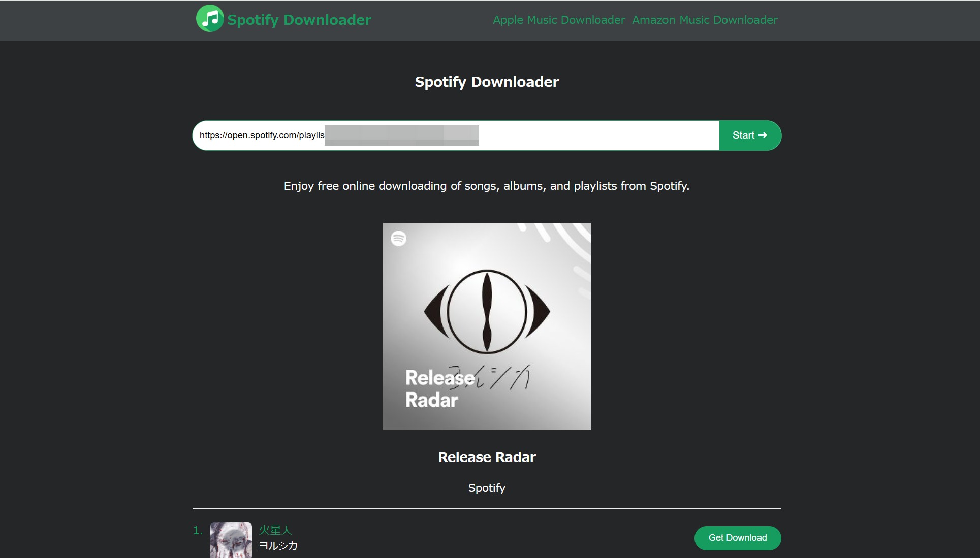Click the 'Enjoy free online downloading' tagline
This screenshot has height=558, width=980.
487,186
